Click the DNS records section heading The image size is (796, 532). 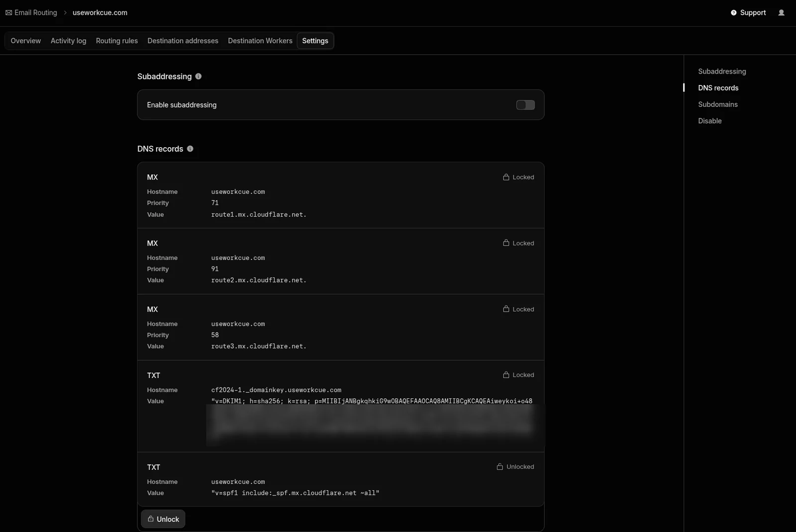(160, 149)
